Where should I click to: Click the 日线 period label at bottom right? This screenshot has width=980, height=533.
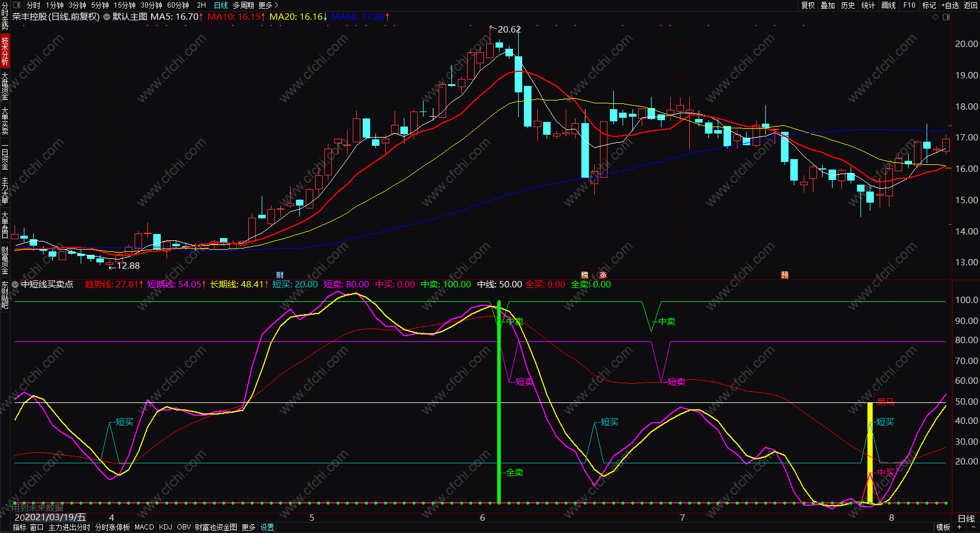[x=966, y=518]
